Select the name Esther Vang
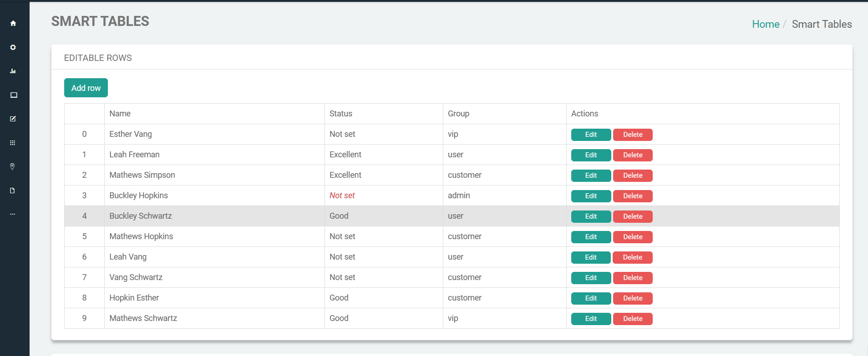The image size is (868, 356). click(x=131, y=134)
